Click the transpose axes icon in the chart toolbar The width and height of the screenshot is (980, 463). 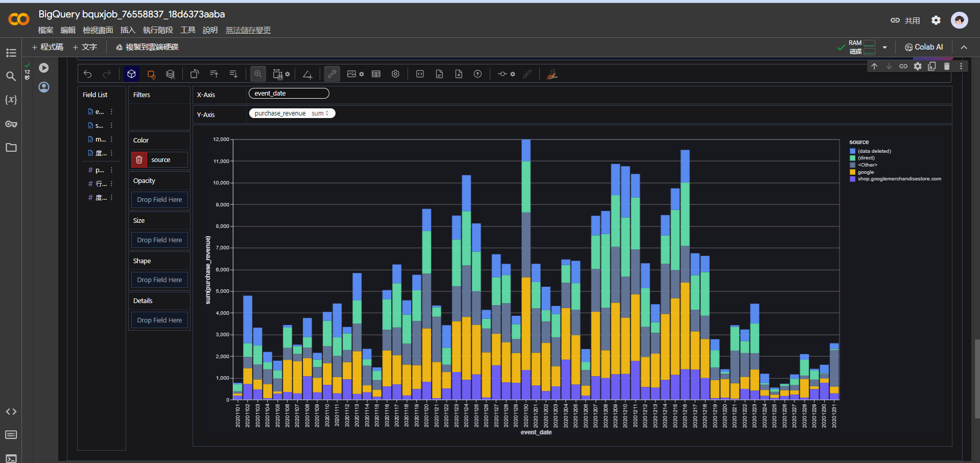point(195,74)
